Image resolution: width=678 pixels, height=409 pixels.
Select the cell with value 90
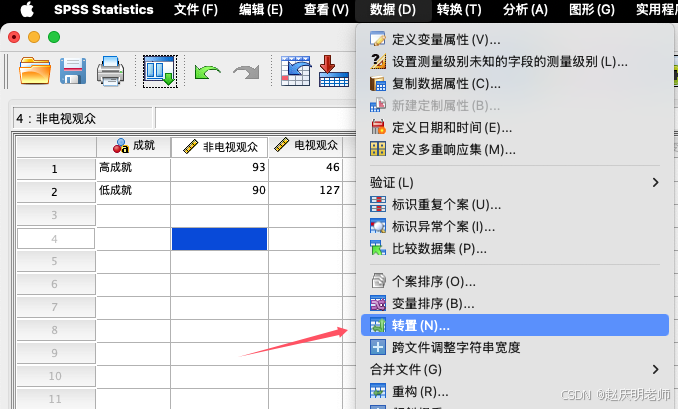(220, 192)
